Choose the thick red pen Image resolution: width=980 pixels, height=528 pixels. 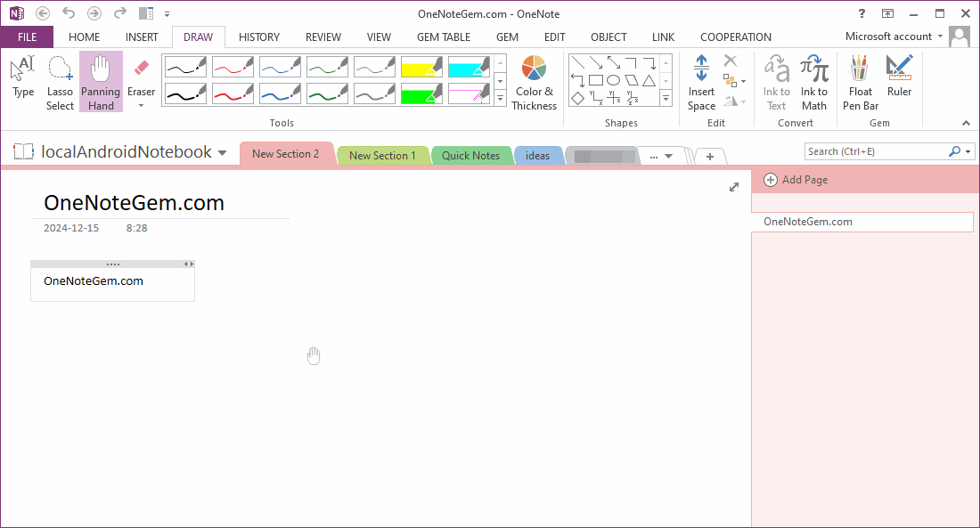[233, 94]
